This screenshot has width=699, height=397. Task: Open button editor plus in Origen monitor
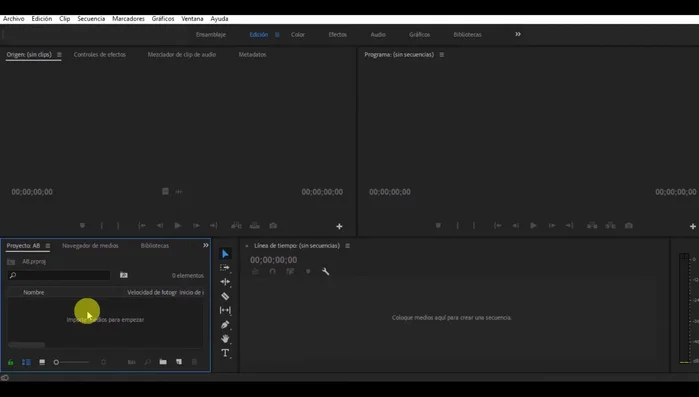339,226
